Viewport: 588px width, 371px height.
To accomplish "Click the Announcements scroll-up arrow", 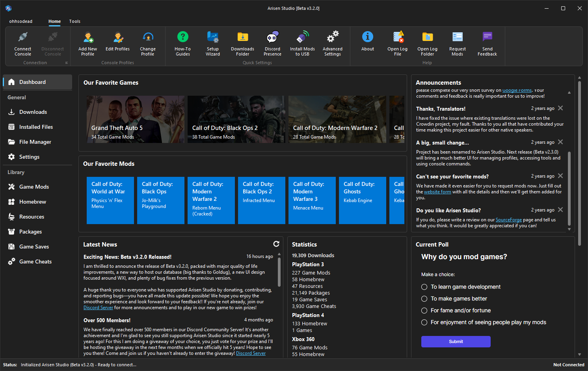I will tap(569, 92).
